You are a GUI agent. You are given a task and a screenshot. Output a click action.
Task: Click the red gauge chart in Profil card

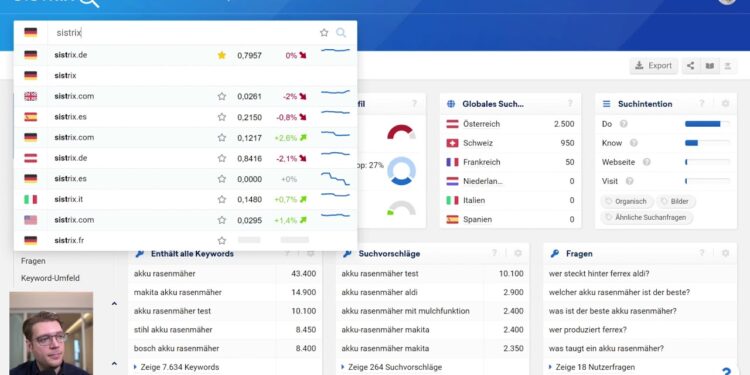click(401, 132)
